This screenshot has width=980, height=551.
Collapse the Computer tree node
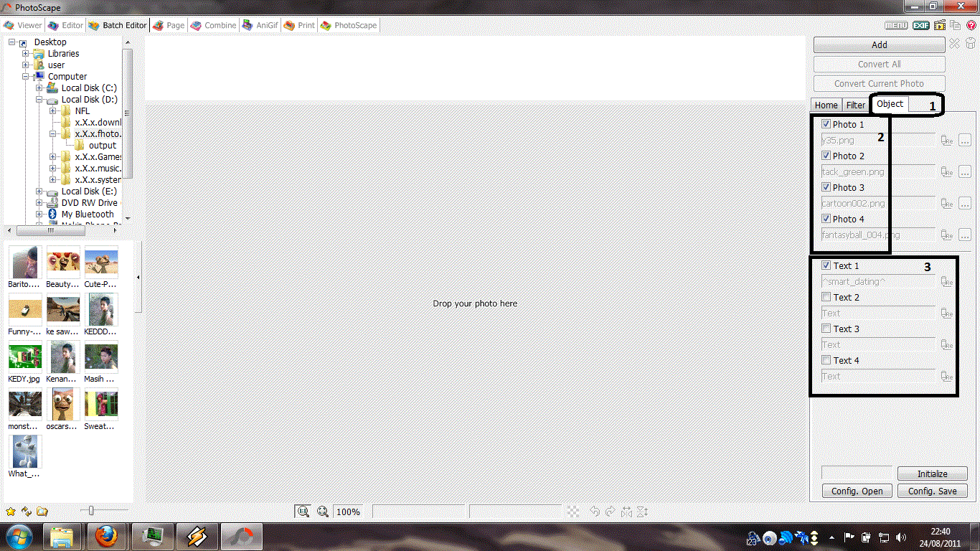click(26, 77)
